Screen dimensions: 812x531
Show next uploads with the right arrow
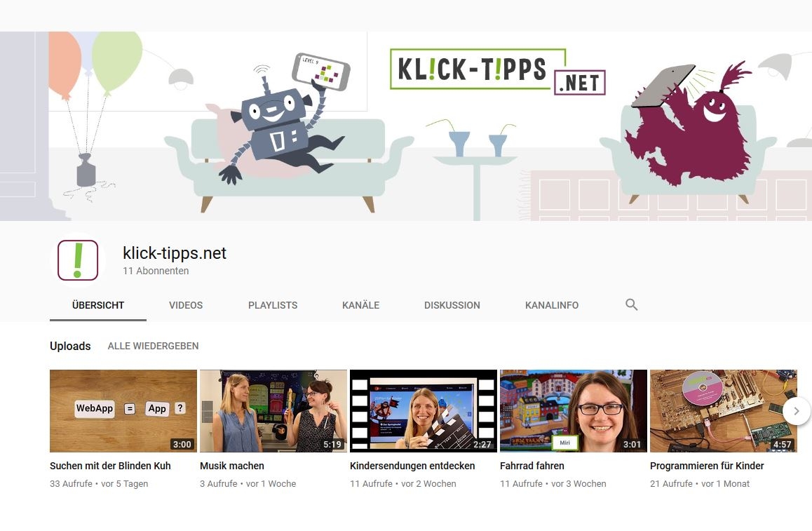(x=797, y=411)
